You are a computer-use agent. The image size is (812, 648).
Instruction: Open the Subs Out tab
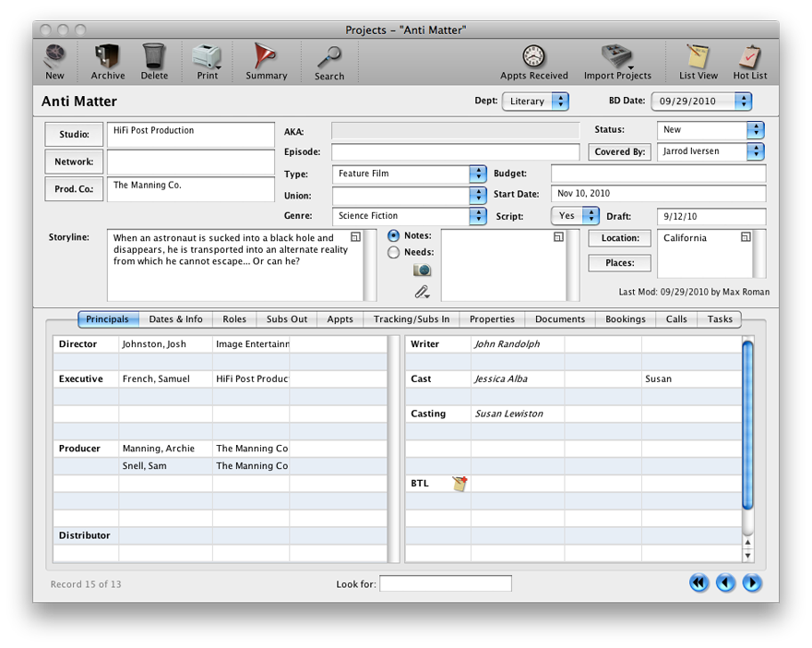pos(287,319)
